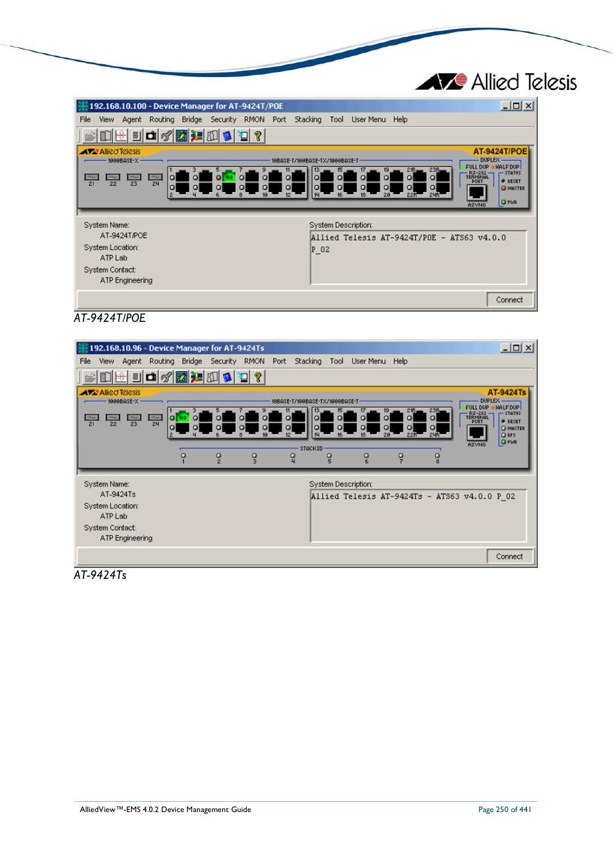The width and height of the screenshot is (613, 868).
Task: Select SFP slot 22 on AT-9424Ts
Action: pos(113,418)
